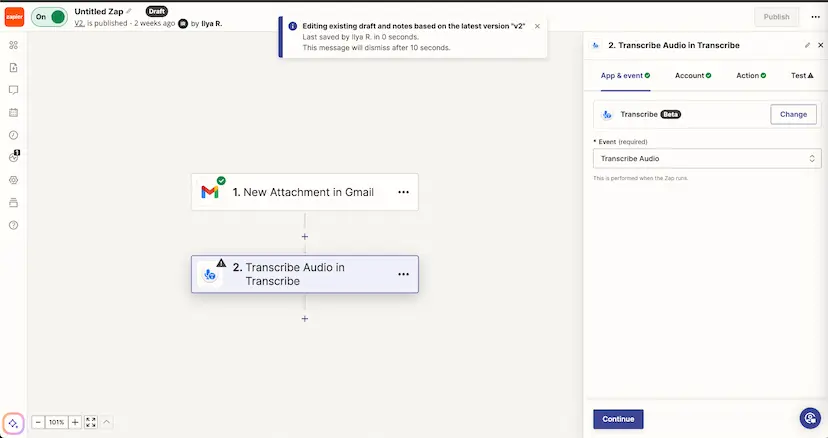Open step 2 Transcribe three-dot menu

(x=403, y=274)
